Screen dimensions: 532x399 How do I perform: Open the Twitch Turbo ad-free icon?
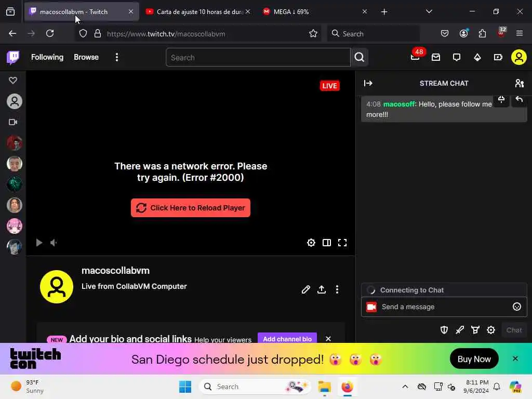498,57
